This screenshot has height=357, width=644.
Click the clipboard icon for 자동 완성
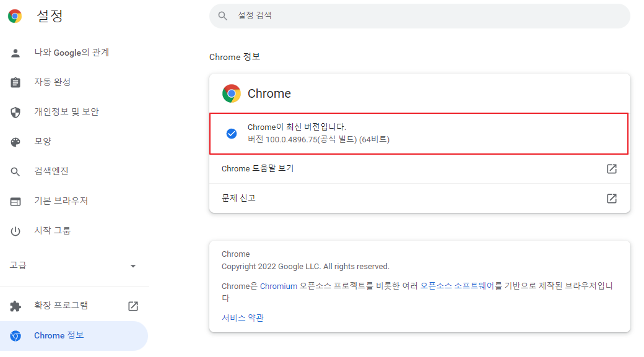click(x=15, y=82)
